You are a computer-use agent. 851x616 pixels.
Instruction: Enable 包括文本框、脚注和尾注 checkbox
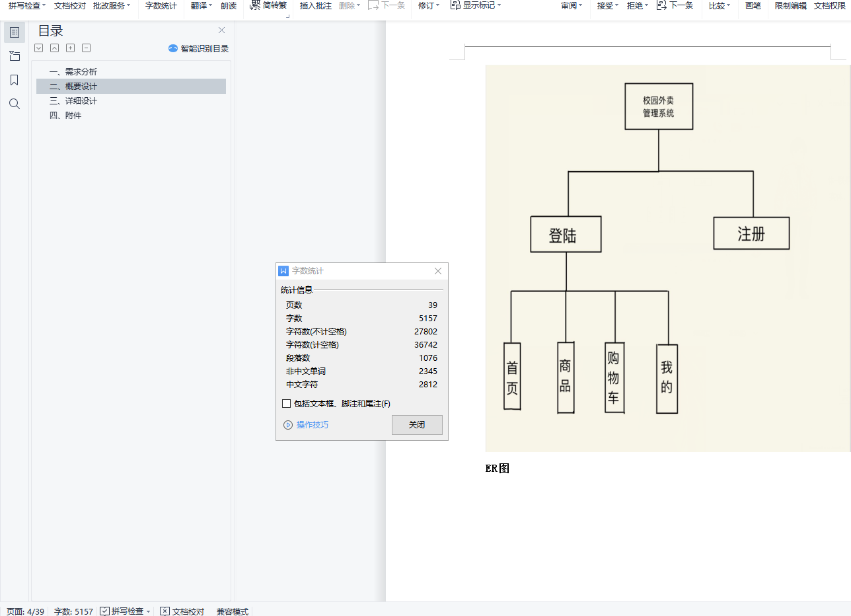coord(286,404)
